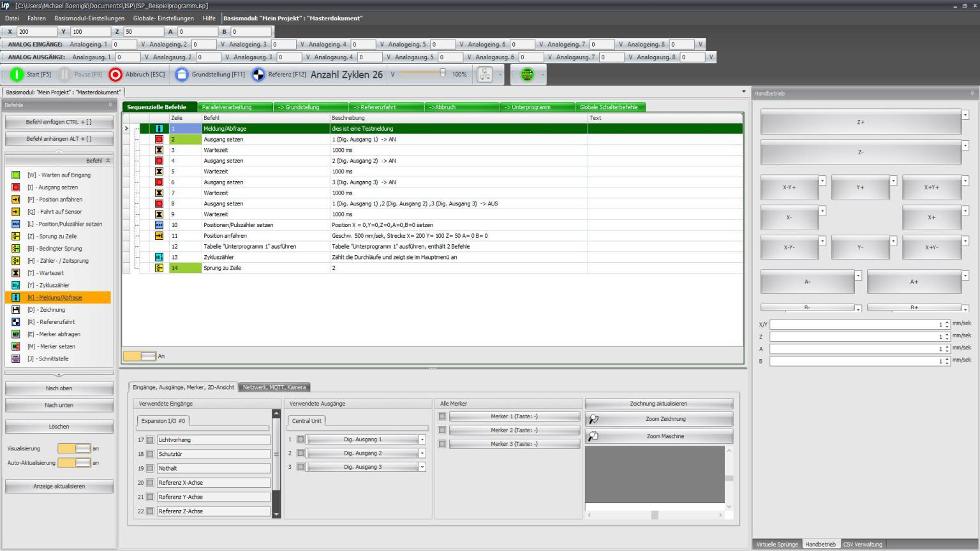Select the [M] Merker setzen command
This screenshot has width=980, height=551.
pos(59,346)
